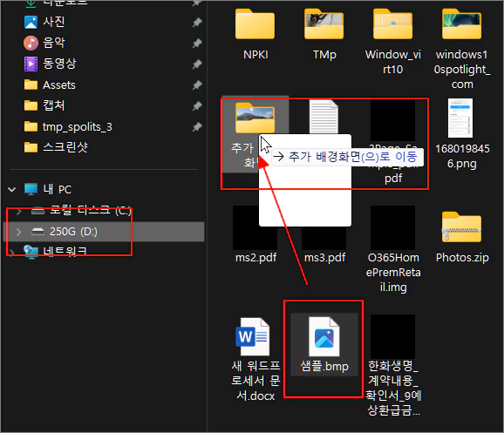The height and width of the screenshot is (433, 504).
Task: Open the Assets folder in sidebar
Action: coord(50,85)
